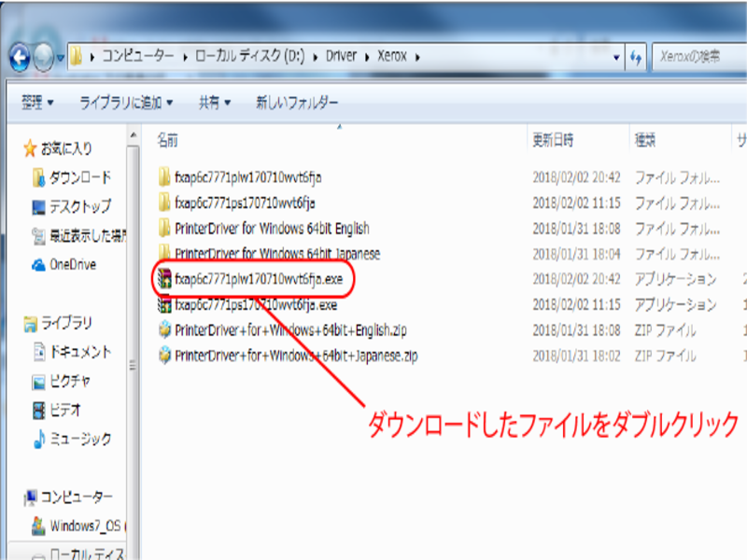Select folder name PrinterDriver for Windows 64bit English
This screenshot has width=747, height=560.
[272, 229]
